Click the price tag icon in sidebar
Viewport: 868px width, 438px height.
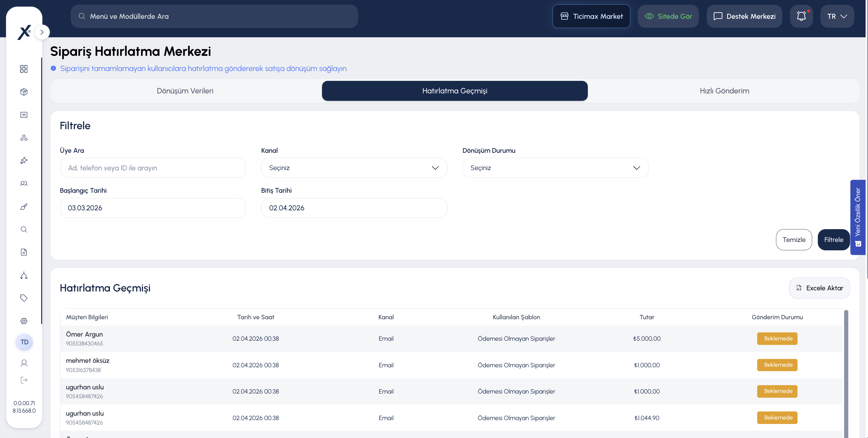[24, 298]
